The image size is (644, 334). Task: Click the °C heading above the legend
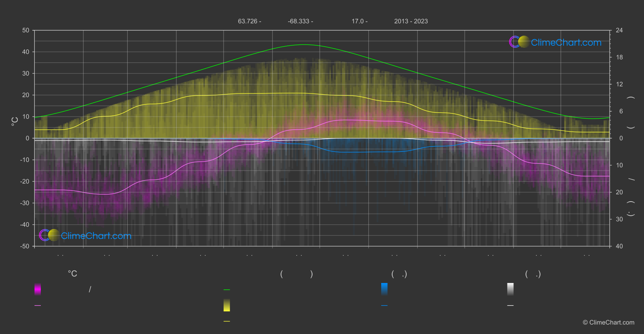(72, 274)
